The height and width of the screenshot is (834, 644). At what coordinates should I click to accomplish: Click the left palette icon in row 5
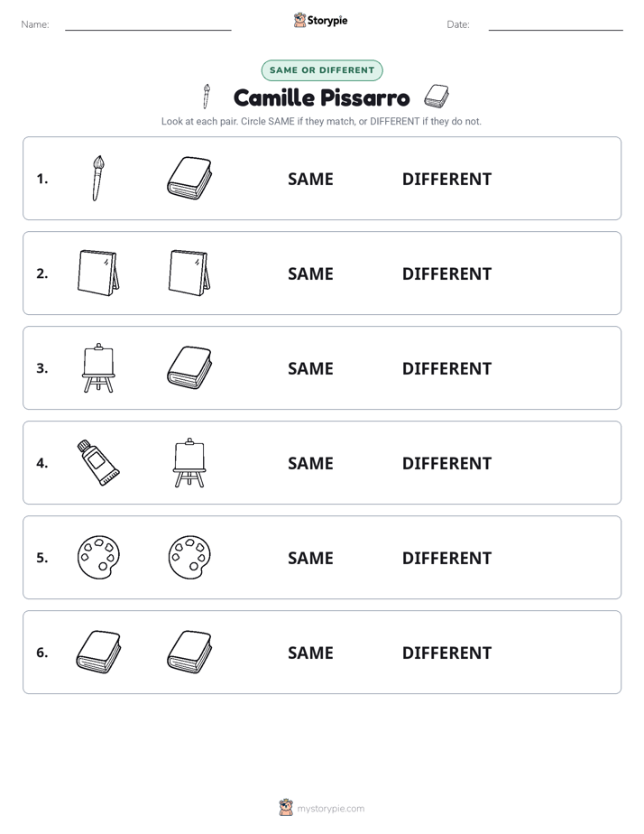pos(98,557)
